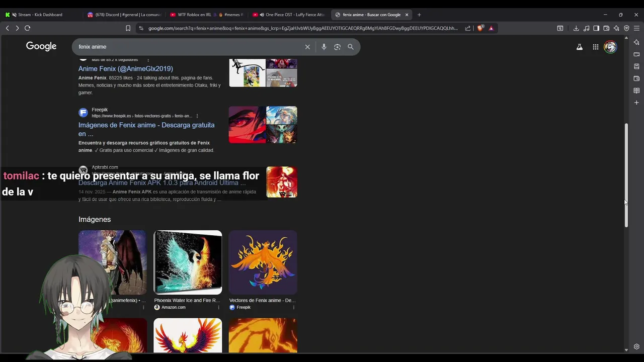Open the browser main hamburger menu

pos(636,28)
